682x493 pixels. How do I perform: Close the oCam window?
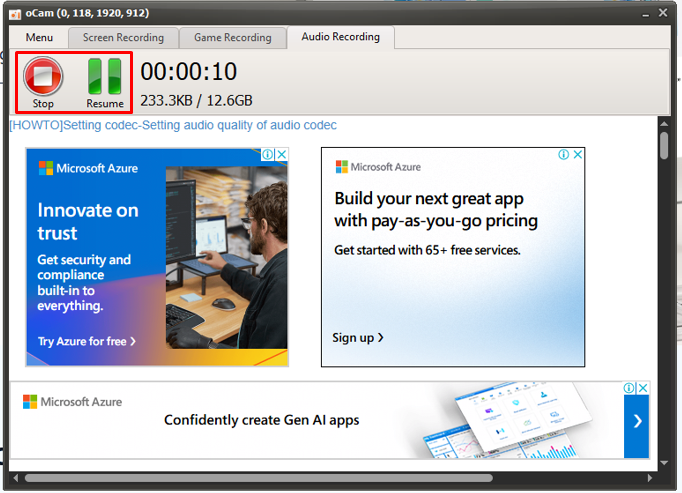tap(663, 13)
